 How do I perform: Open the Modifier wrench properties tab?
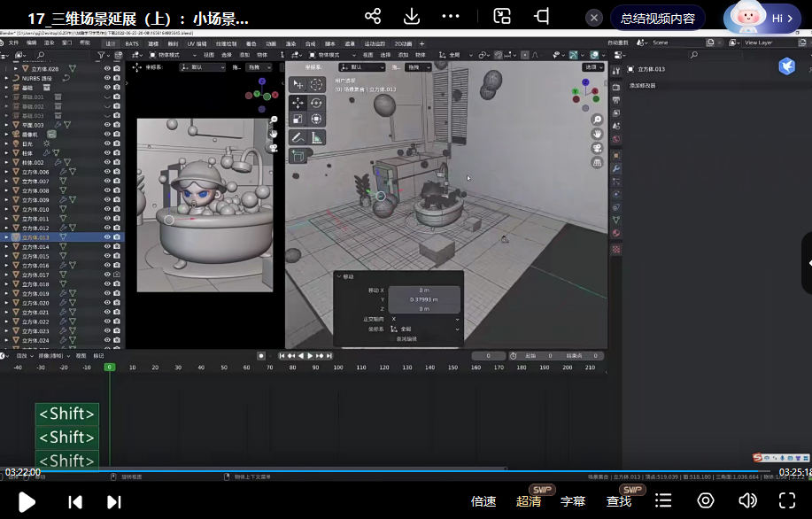(616, 168)
